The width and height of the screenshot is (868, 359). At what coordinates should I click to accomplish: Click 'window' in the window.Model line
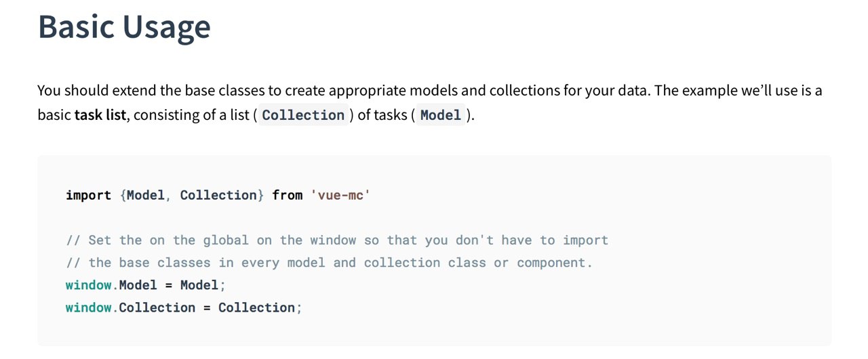pyautogui.click(x=88, y=285)
